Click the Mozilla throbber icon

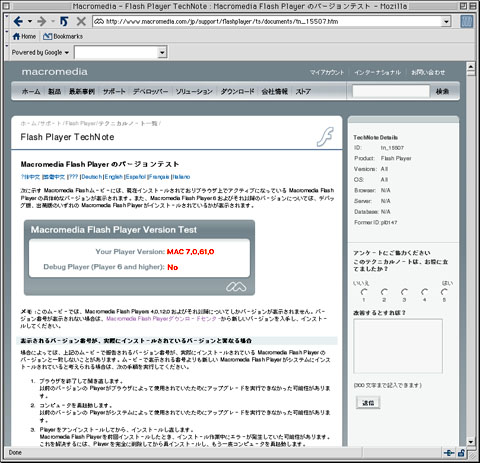[x=467, y=21]
